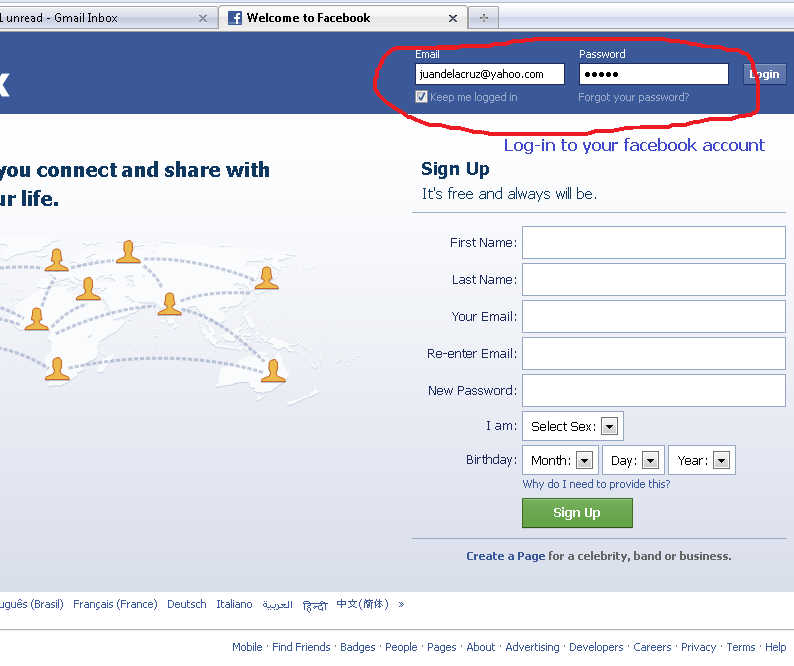Open the Select Sex dropdown
The width and height of the screenshot is (794, 666).
tap(573, 426)
